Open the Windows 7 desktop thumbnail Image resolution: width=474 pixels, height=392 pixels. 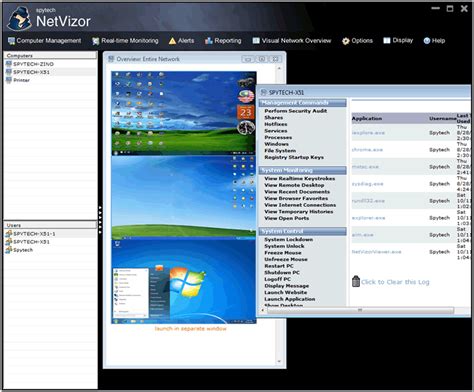(x=184, y=282)
